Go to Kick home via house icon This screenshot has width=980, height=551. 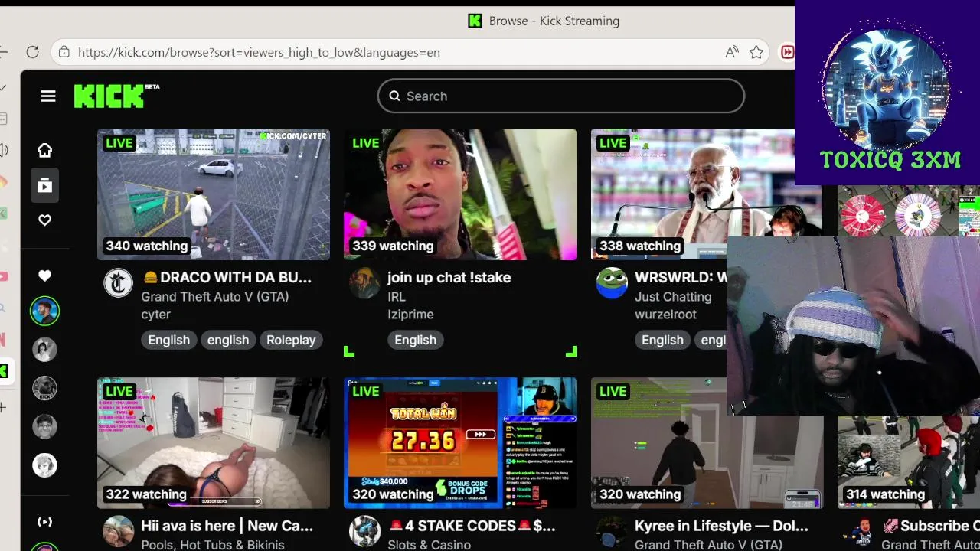pyautogui.click(x=44, y=150)
